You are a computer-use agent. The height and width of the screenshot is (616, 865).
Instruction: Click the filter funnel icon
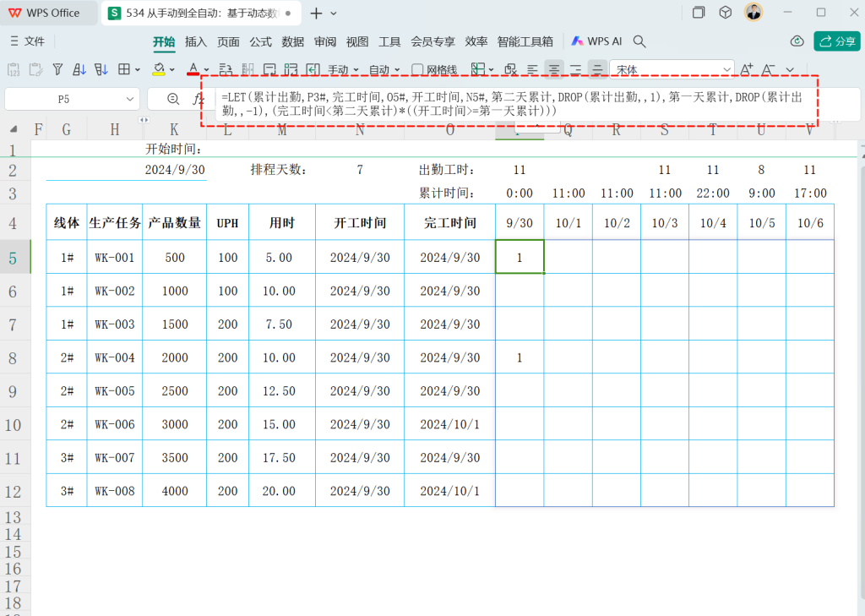click(57, 69)
